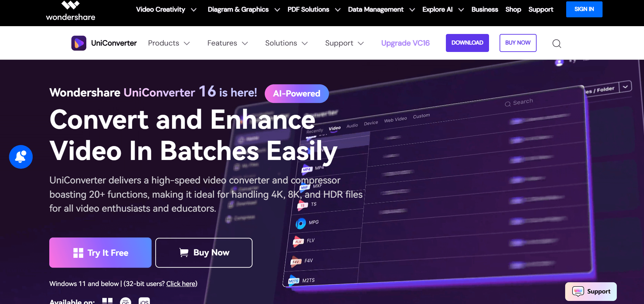Image resolution: width=644 pixels, height=304 pixels.
Task: Open the Support chat widget button
Action: pos(591,291)
